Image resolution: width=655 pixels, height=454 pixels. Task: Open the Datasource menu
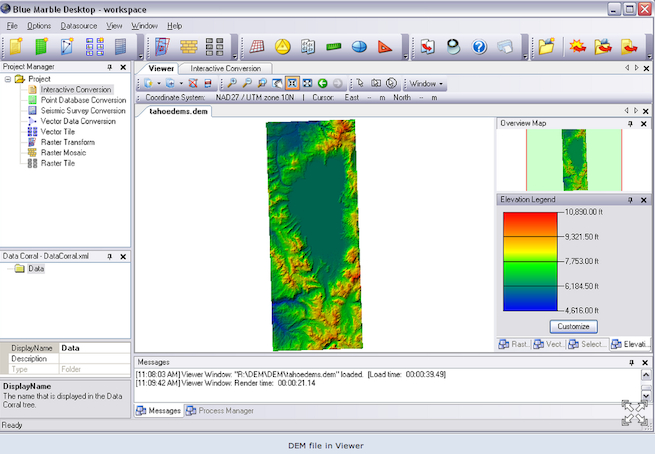click(78, 25)
